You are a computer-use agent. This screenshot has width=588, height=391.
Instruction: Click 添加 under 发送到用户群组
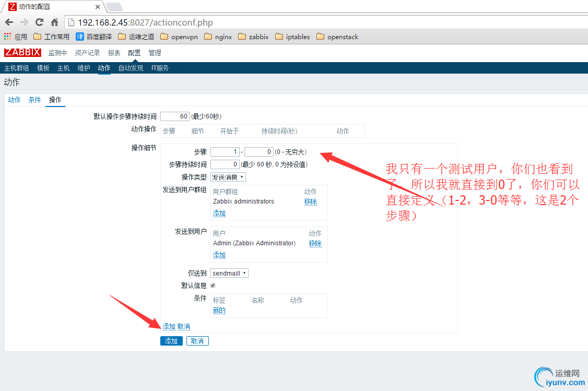click(x=219, y=214)
